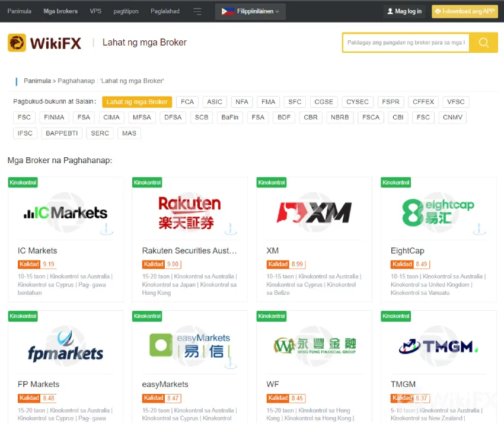This screenshot has width=504, height=423.
Task: Click the Kinokontrol badge on XM card
Action: tap(272, 182)
